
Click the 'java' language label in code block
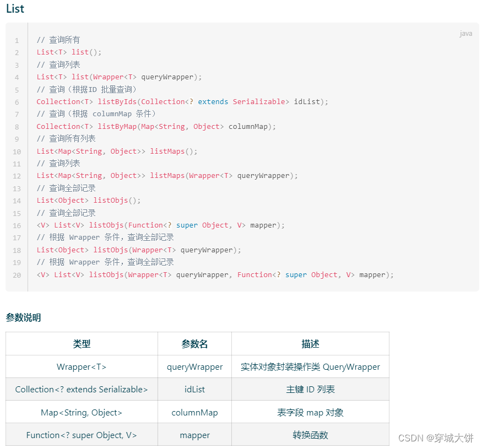coord(465,34)
